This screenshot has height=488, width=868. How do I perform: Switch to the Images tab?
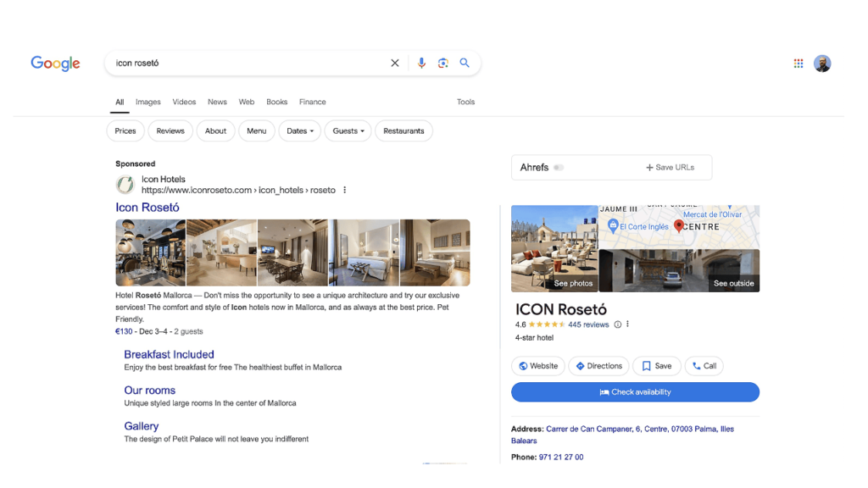[147, 102]
